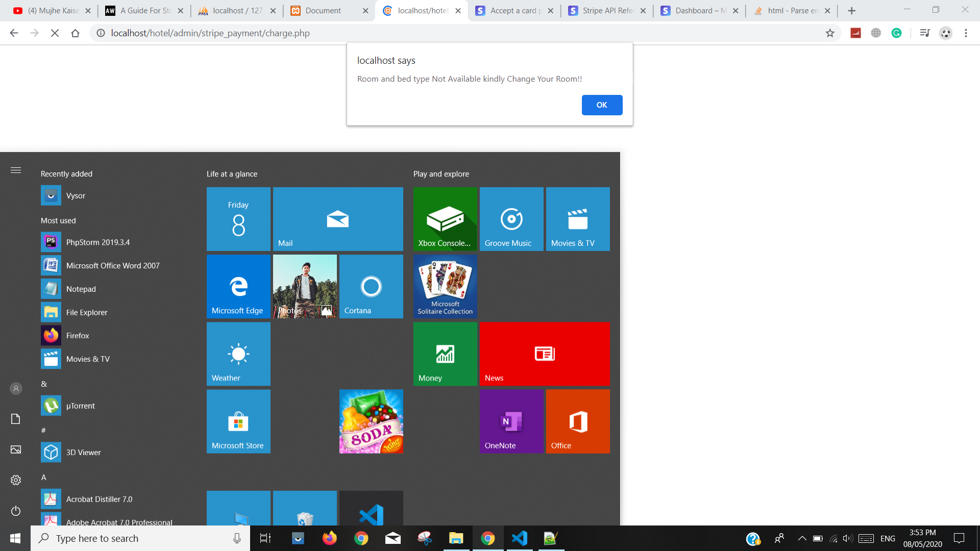Open the Microsoft Edge tile
Screen dimensions: 980x551
tap(238, 286)
